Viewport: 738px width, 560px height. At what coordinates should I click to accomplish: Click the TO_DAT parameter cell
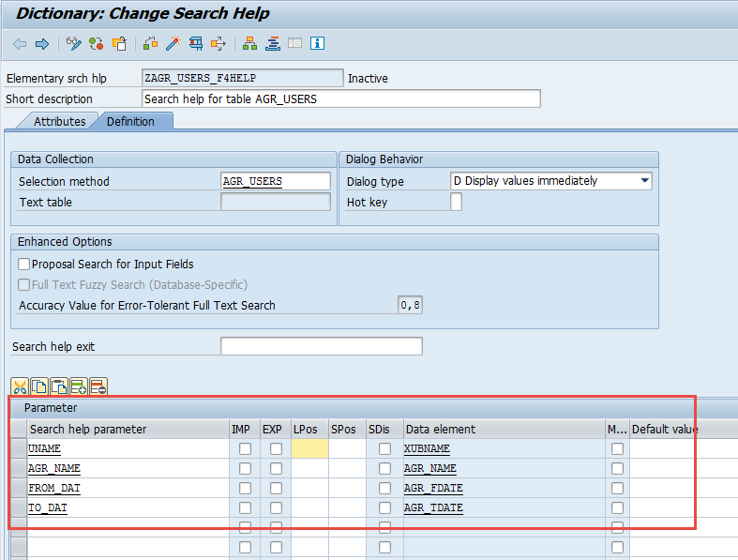pos(128,507)
